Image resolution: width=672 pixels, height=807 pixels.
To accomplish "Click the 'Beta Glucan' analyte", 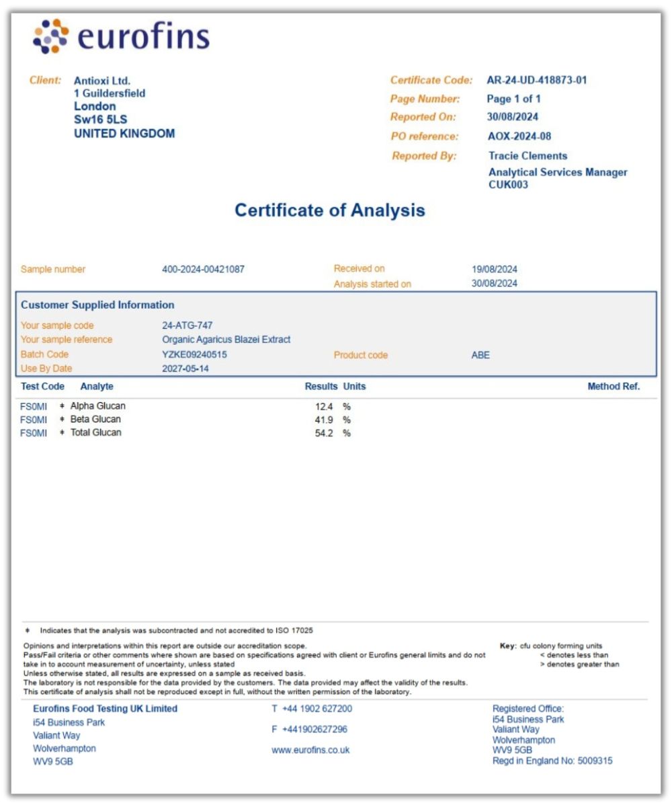I will pos(96,420).
